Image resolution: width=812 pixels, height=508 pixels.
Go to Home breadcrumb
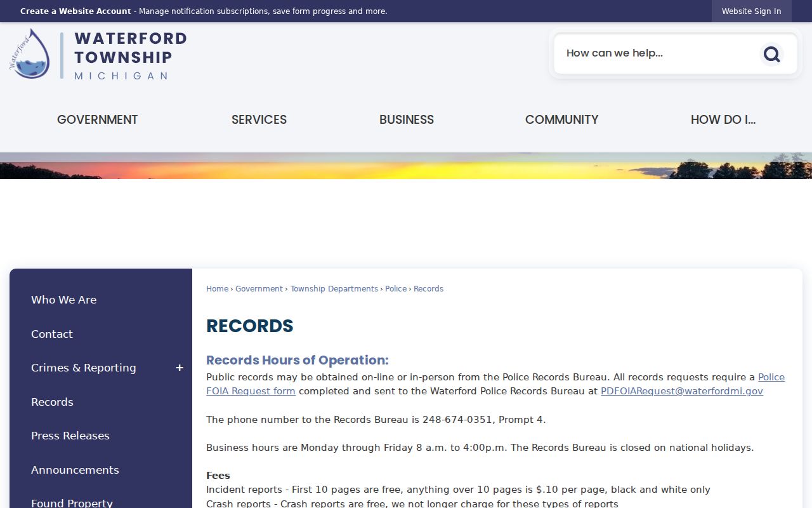(217, 289)
